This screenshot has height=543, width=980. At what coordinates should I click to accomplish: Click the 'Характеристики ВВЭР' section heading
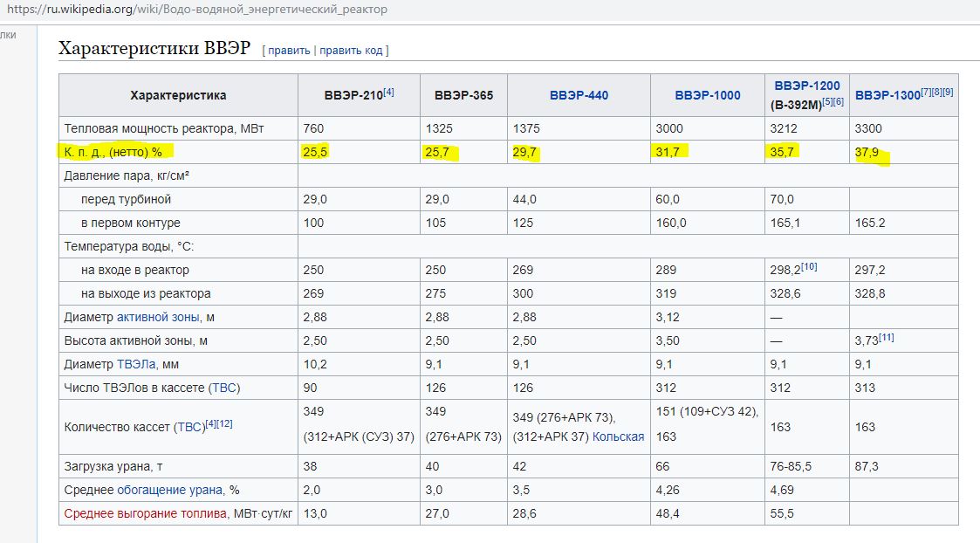(154, 47)
